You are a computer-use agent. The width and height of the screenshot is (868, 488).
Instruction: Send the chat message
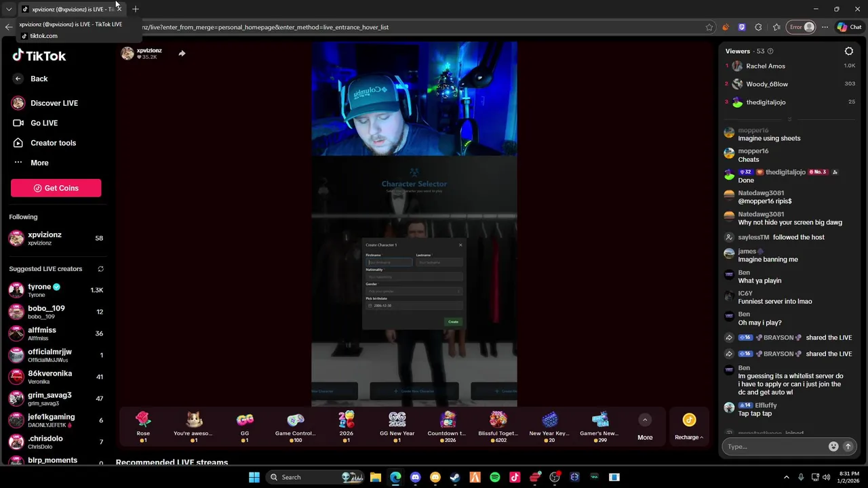(x=848, y=447)
